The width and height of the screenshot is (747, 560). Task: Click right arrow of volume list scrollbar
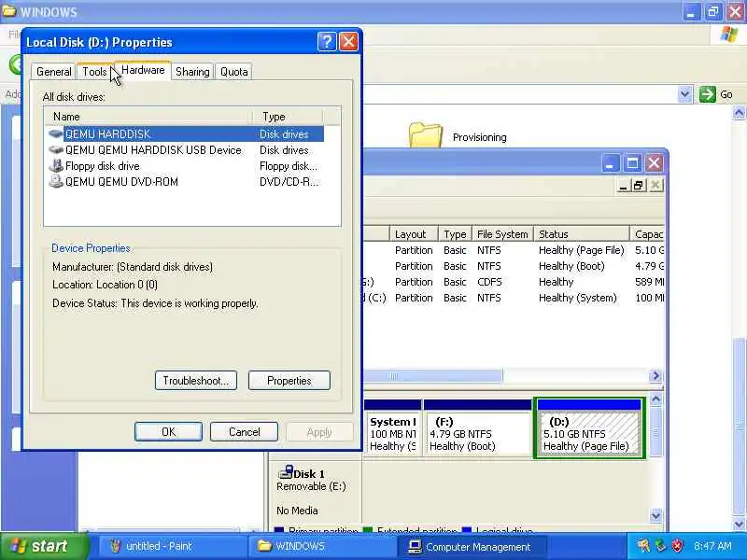click(655, 376)
